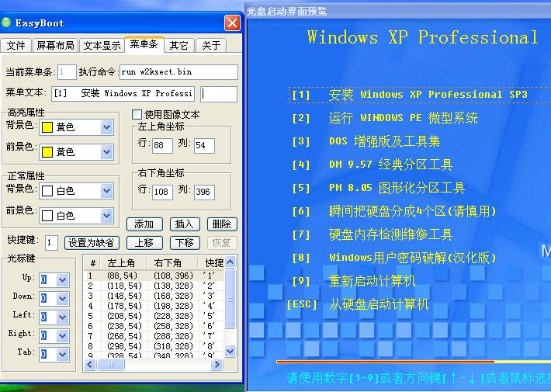This screenshot has width=551, height=392.
Task: Click the list's horizontal scrollbar thumb
Action: [111, 365]
